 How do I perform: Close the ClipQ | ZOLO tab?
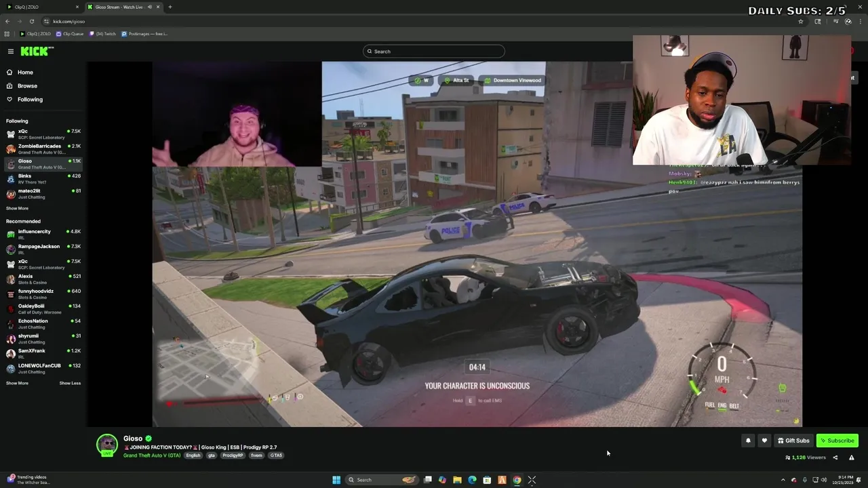coord(77,7)
